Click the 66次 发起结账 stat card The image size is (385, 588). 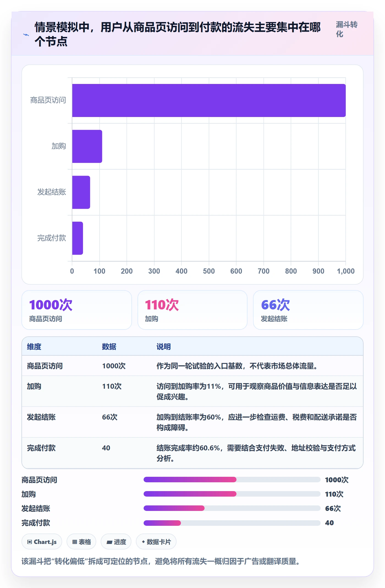[x=308, y=310]
